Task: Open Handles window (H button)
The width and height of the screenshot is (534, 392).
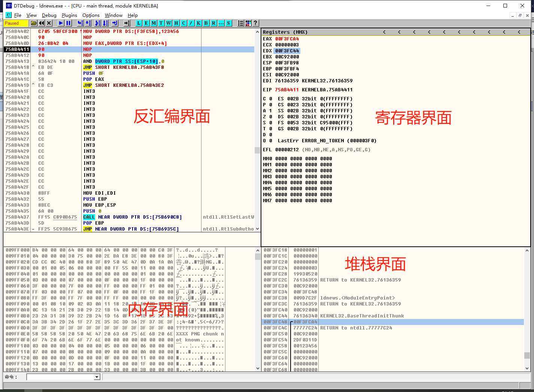Action: coord(176,23)
